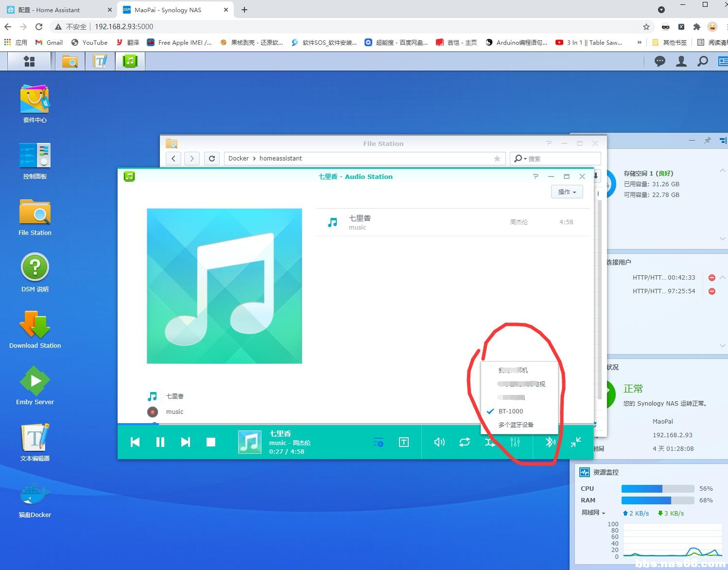This screenshot has height=570, width=728.
Task: Open the 操作 action dropdown
Action: 567,192
